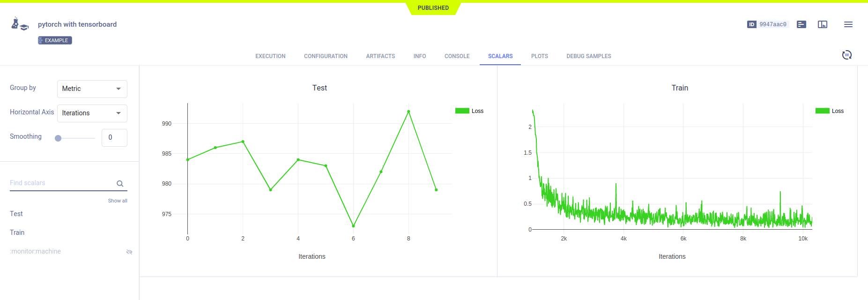This screenshot has height=300, width=868.
Task: Switch to the DEBUG SAMPLES tab
Action: tap(588, 56)
